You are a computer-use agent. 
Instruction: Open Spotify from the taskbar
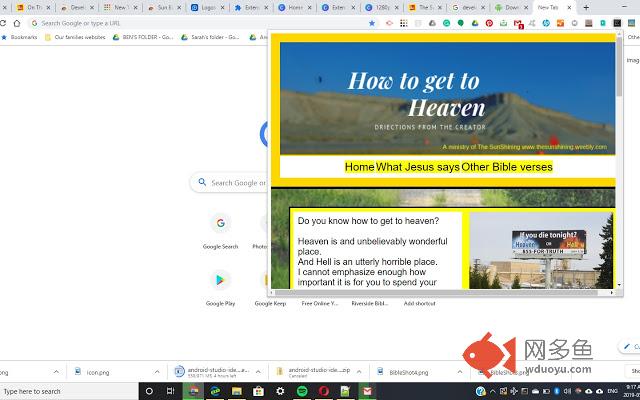click(302, 391)
